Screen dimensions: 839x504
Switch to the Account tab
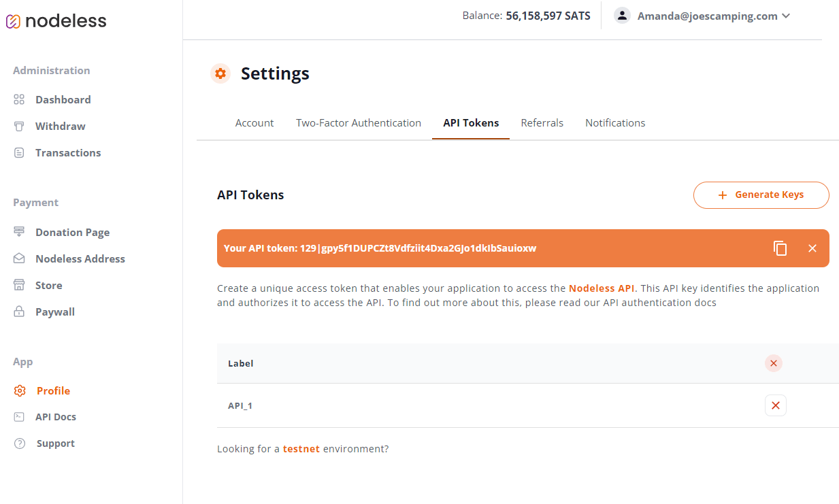pos(254,123)
